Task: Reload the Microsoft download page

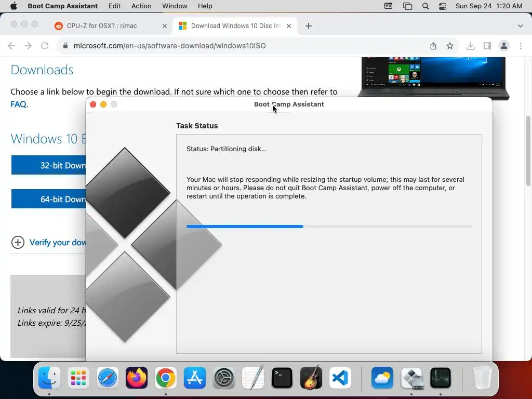Action: coord(45,46)
